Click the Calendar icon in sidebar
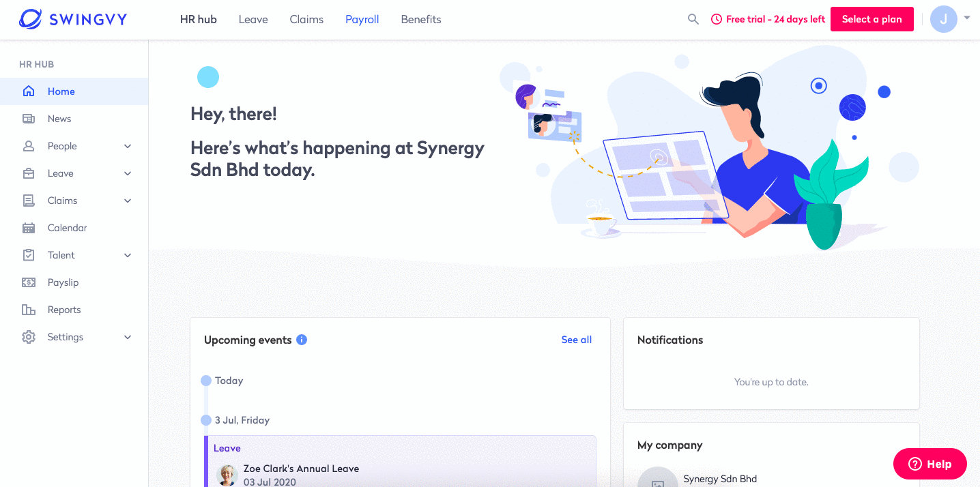980x487 pixels. (29, 228)
